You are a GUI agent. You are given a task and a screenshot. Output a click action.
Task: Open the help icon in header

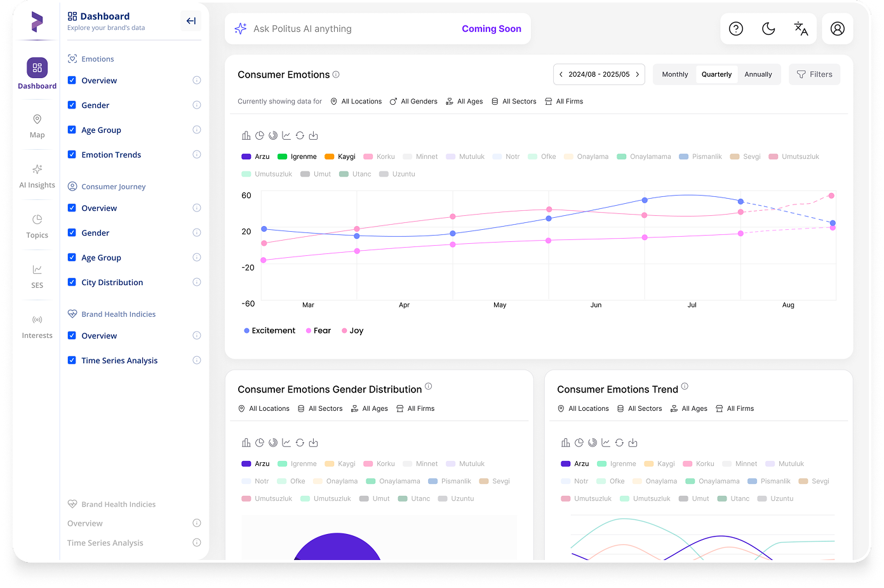point(735,29)
